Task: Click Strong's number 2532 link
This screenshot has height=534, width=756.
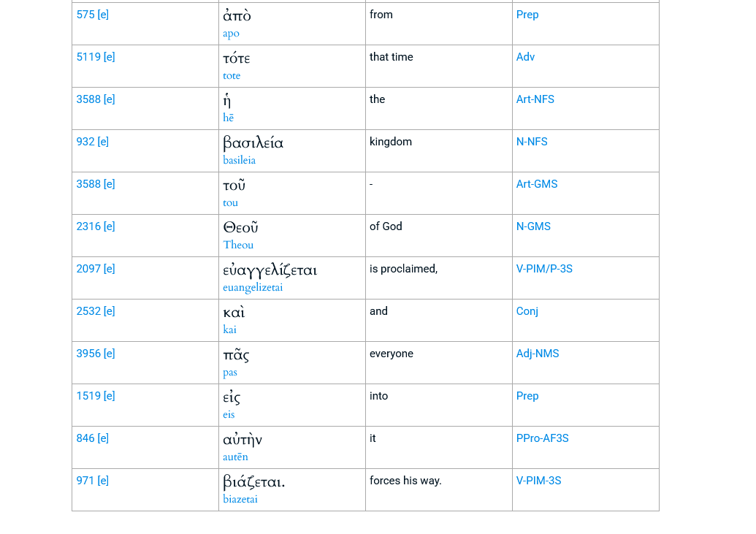Action: coord(88,311)
